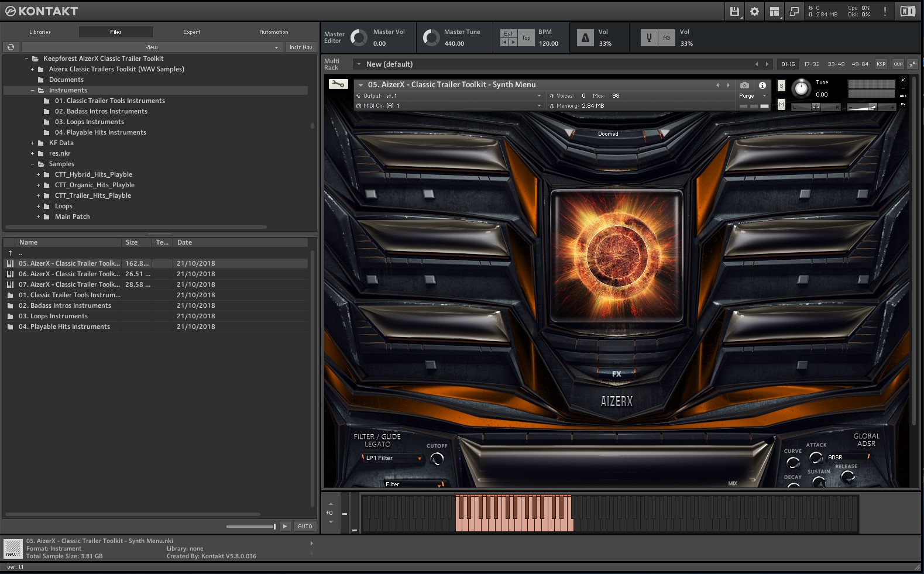
Task: Click the rack resize arrows icon
Action: (x=912, y=64)
